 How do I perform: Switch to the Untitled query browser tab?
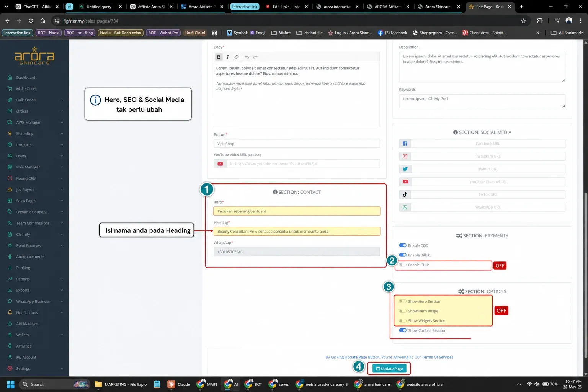click(100, 7)
